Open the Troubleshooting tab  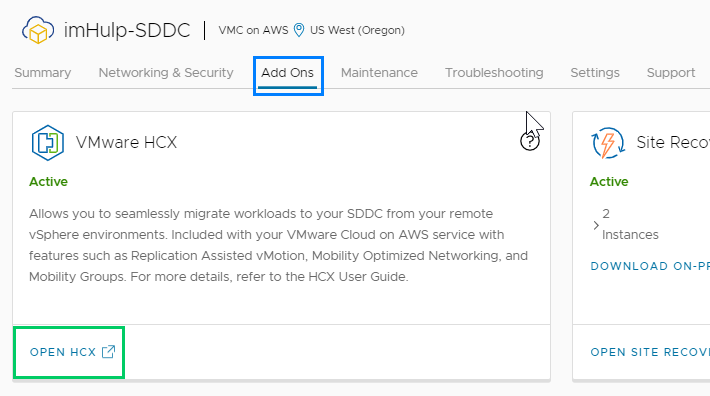coord(494,73)
